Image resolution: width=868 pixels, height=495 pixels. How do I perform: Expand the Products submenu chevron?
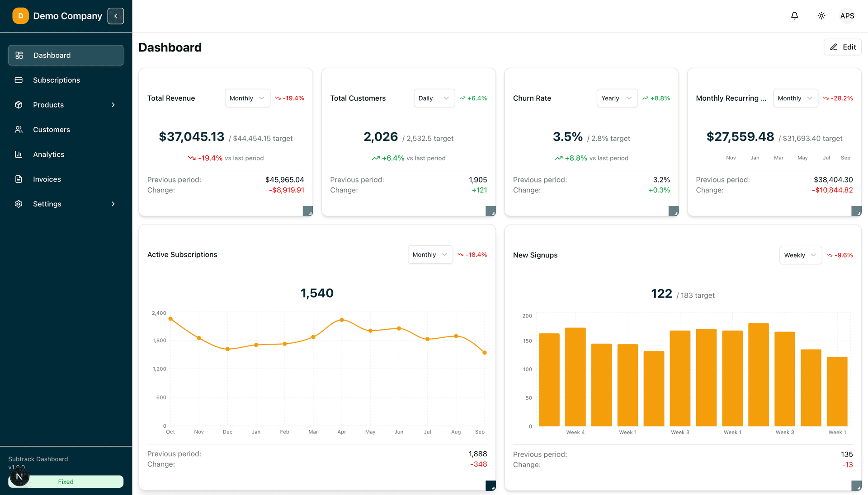pos(113,105)
